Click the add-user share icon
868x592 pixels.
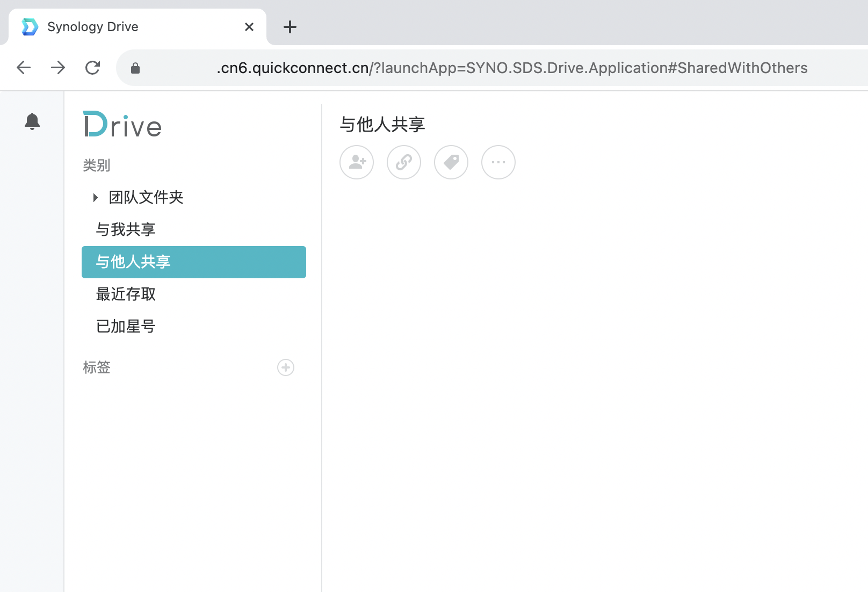pos(357,162)
